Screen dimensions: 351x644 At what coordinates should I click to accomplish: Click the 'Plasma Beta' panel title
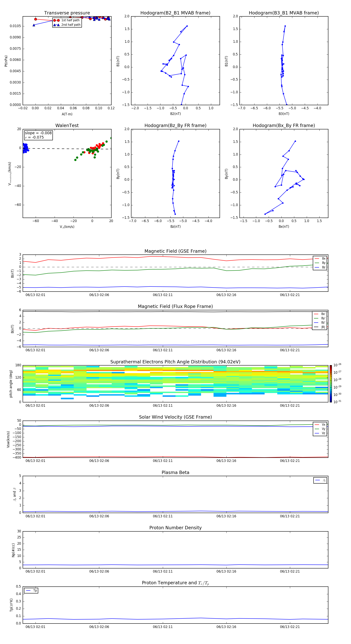coord(175,472)
